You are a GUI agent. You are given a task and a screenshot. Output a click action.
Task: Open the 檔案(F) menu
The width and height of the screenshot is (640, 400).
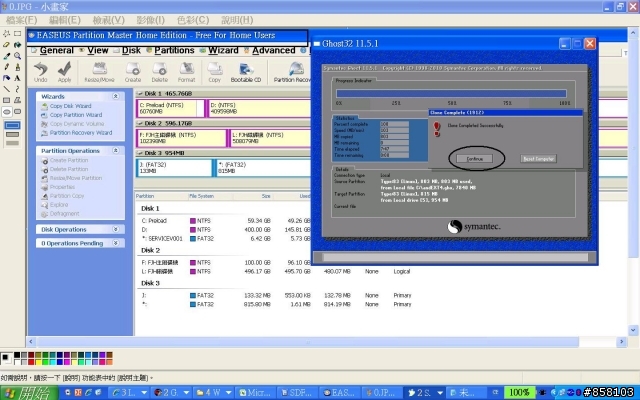(21, 20)
